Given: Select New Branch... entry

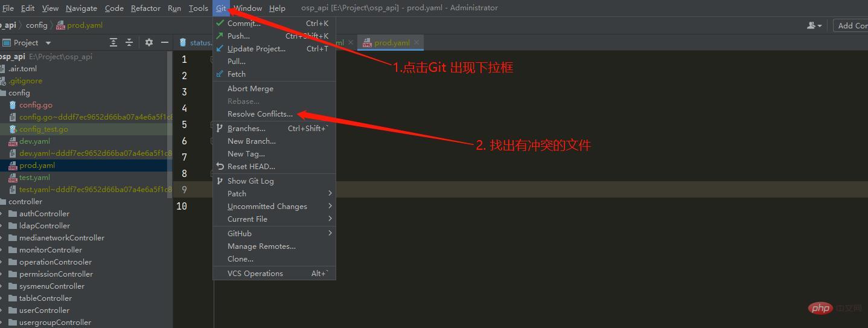Looking at the screenshot, I should tap(274, 141).
